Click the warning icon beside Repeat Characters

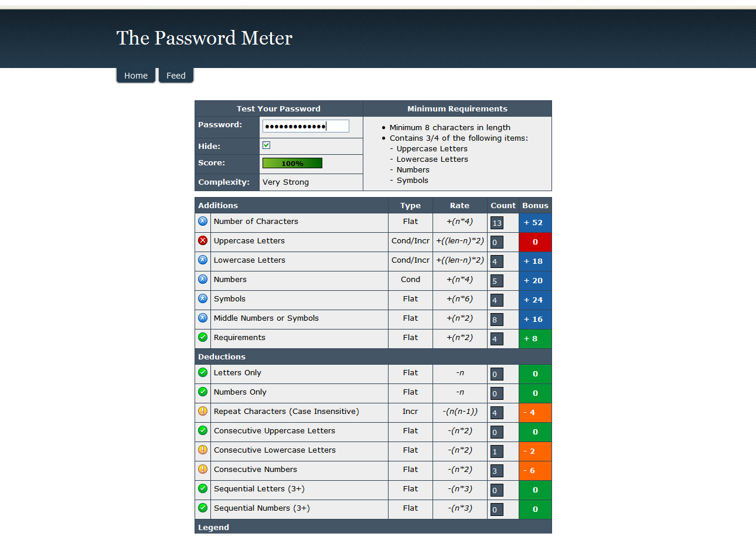point(203,411)
